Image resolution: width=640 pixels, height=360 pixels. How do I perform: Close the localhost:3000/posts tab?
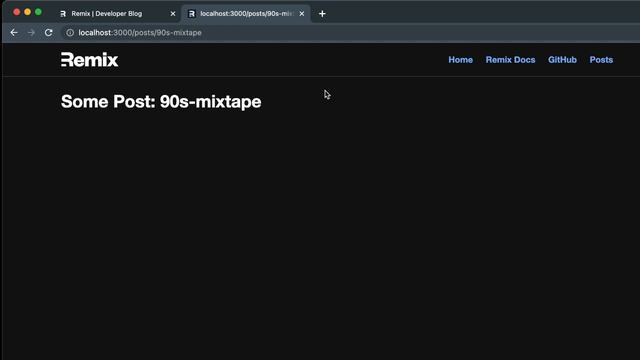pyautogui.click(x=302, y=14)
